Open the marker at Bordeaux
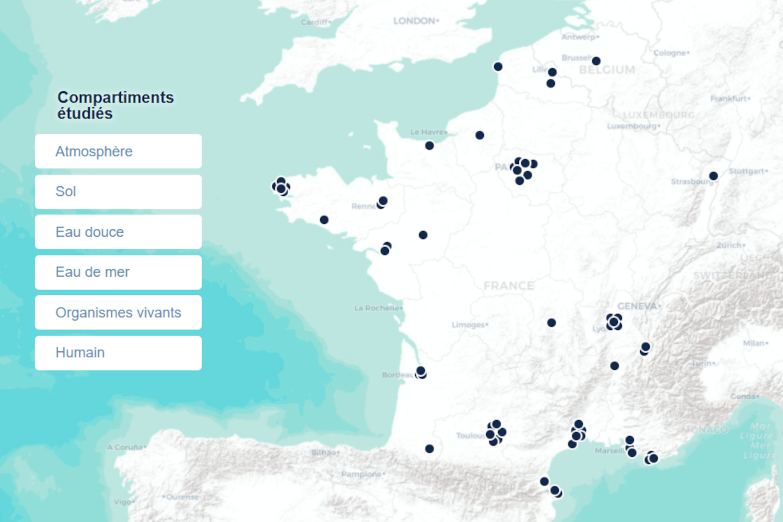This screenshot has width=783, height=522. point(421,372)
